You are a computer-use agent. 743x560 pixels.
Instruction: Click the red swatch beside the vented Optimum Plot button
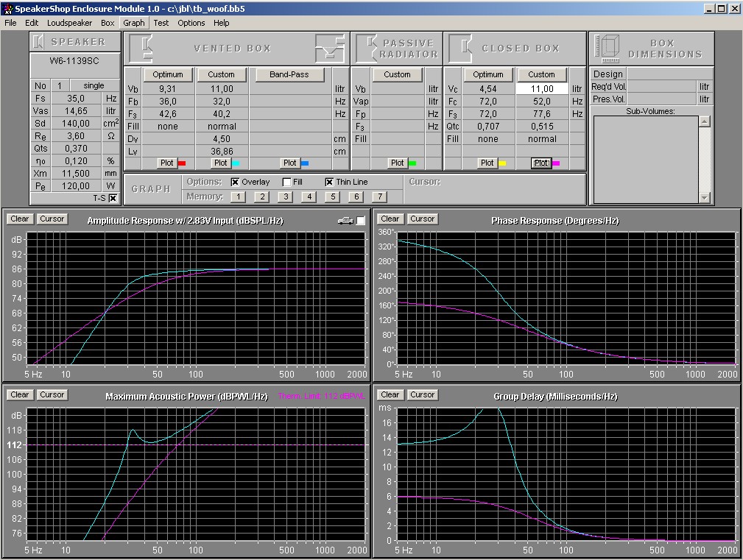point(182,163)
